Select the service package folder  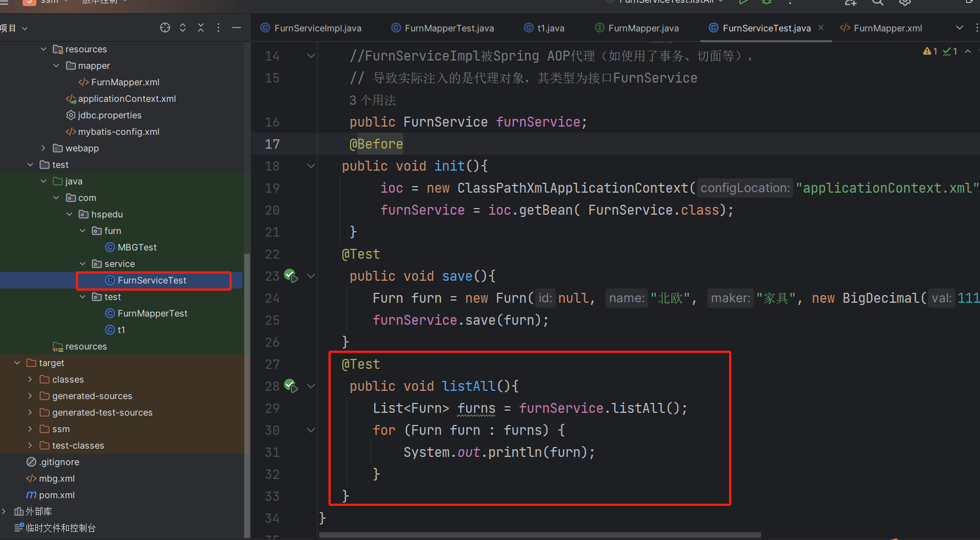point(113,264)
